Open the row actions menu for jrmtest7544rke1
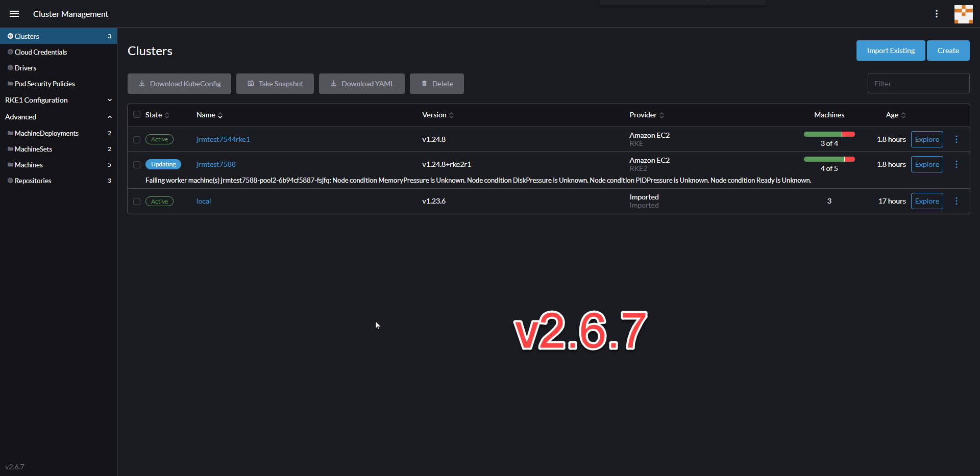The height and width of the screenshot is (476, 980). (x=957, y=139)
